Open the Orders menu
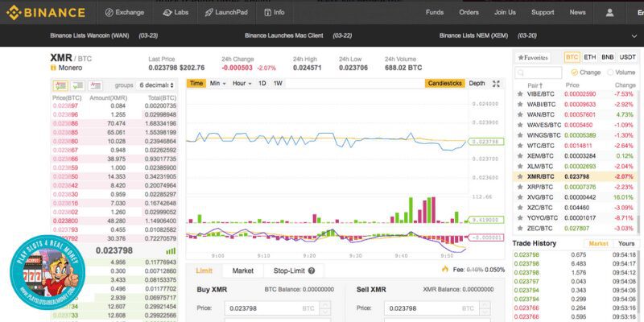Image resolution: width=644 pixels, height=322 pixels. point(469,12)
